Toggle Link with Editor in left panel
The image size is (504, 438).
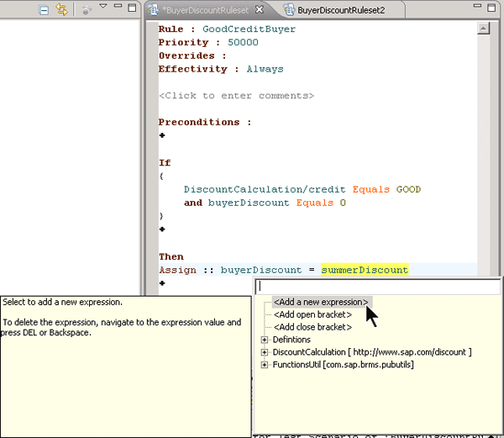click(61, 10)
